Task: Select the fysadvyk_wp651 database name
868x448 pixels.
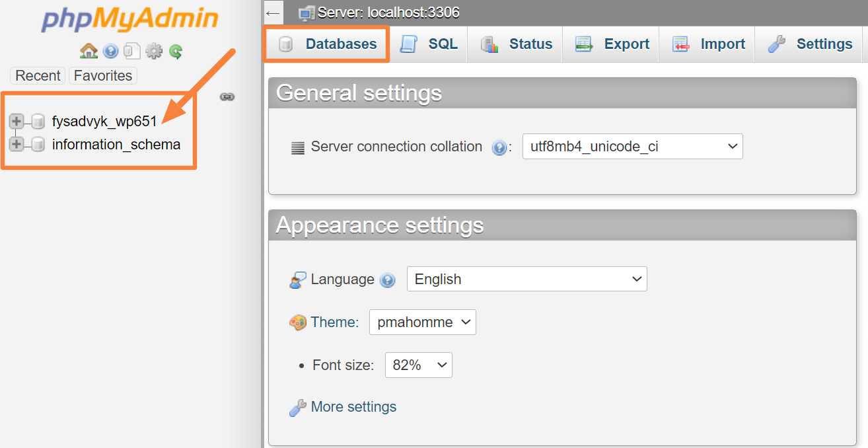Action: [104, 122]
